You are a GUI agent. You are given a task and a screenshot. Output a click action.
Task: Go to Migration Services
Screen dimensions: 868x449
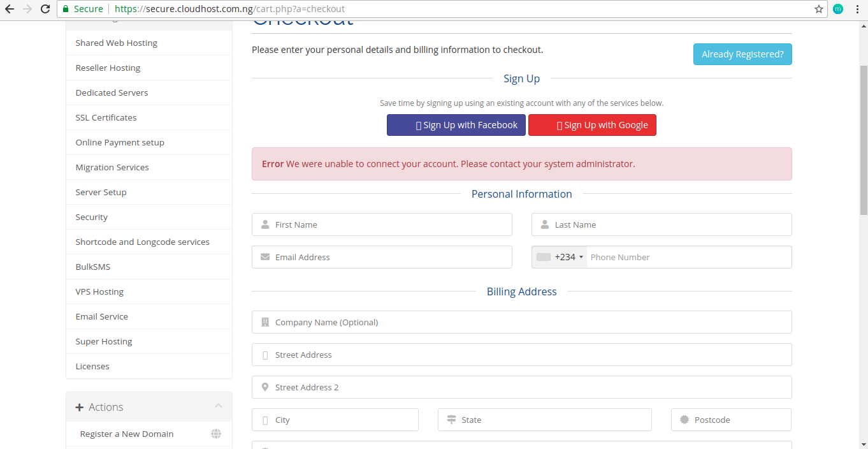149,167
